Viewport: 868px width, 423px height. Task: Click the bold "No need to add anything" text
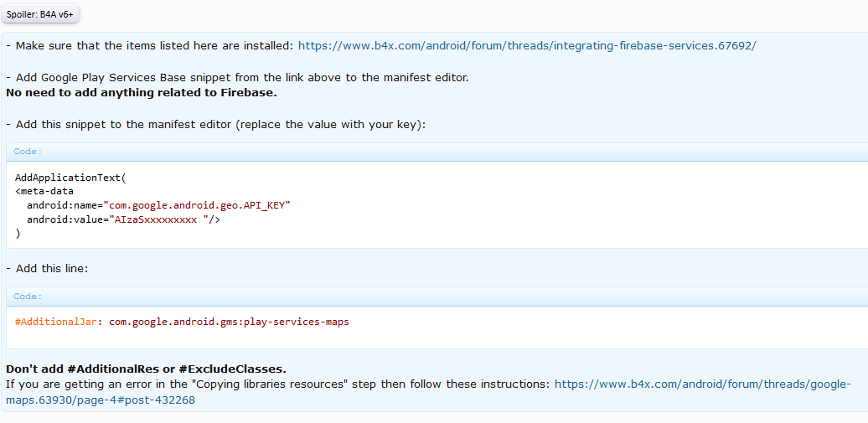141,92
